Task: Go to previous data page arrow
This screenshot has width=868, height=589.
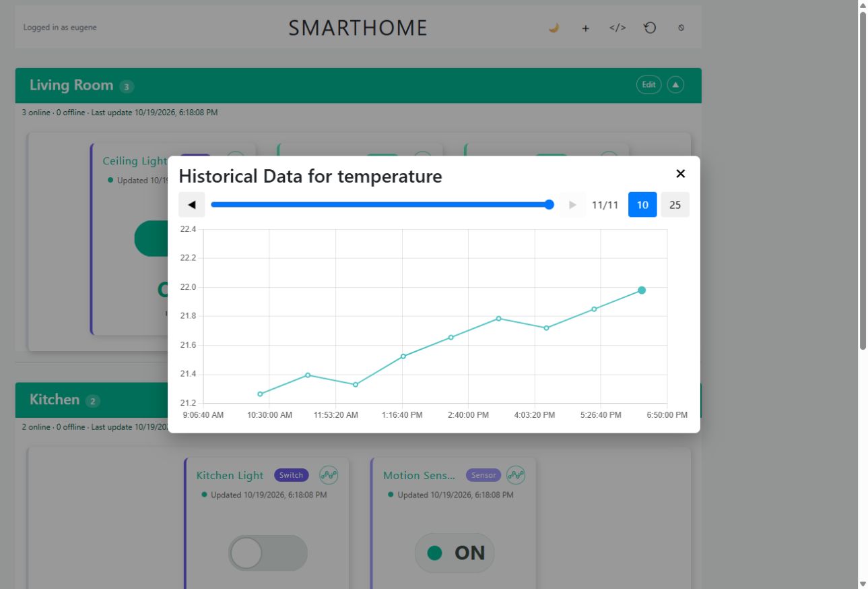Action: pos(192,205)
